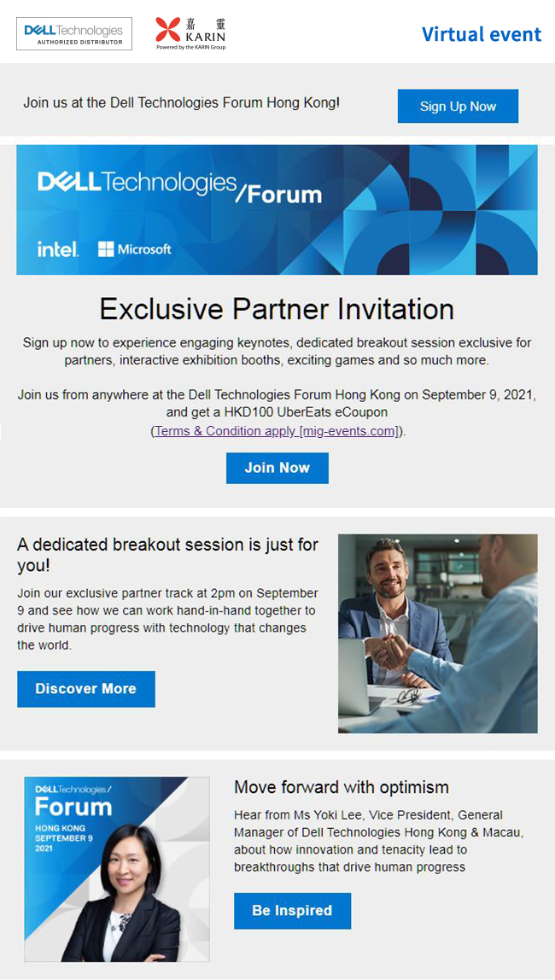
Task: Click the red Karin flower emblem
Action: [167, 29]
